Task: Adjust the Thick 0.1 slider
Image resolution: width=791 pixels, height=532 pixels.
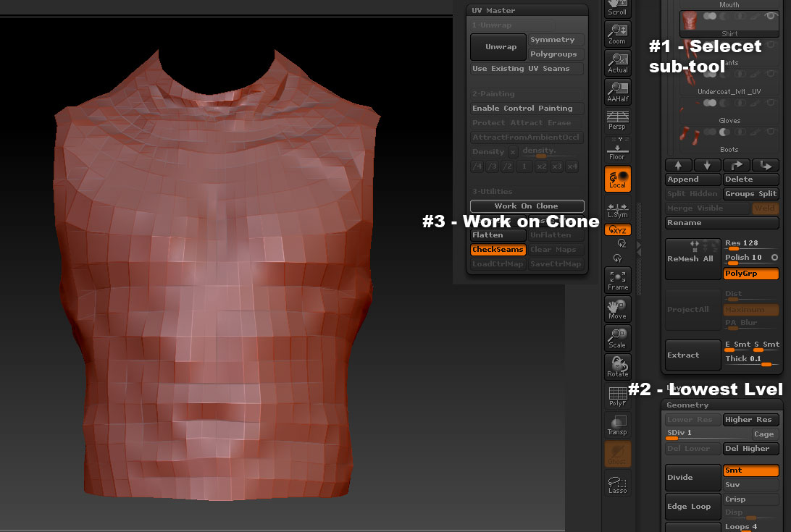Action: pyautogui.click(x=751, y=360)
